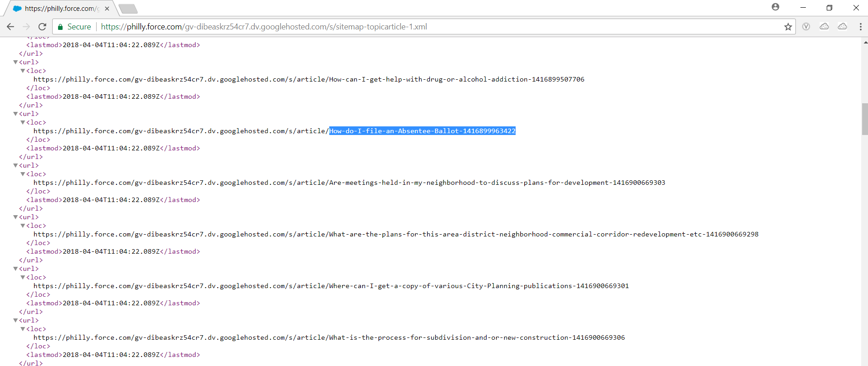
Task: Collapse the loc node for Are-meetings-held article
Action: [x=23, y=174]
